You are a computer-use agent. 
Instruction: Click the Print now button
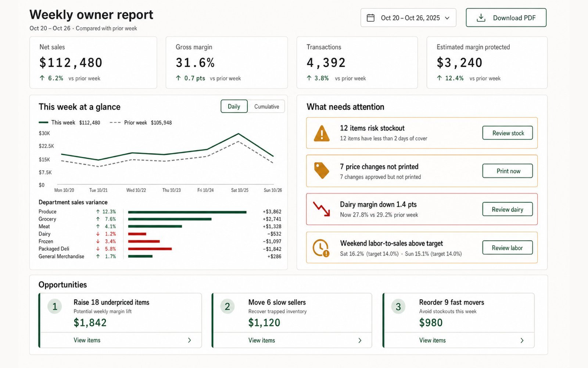click(508, 171)
